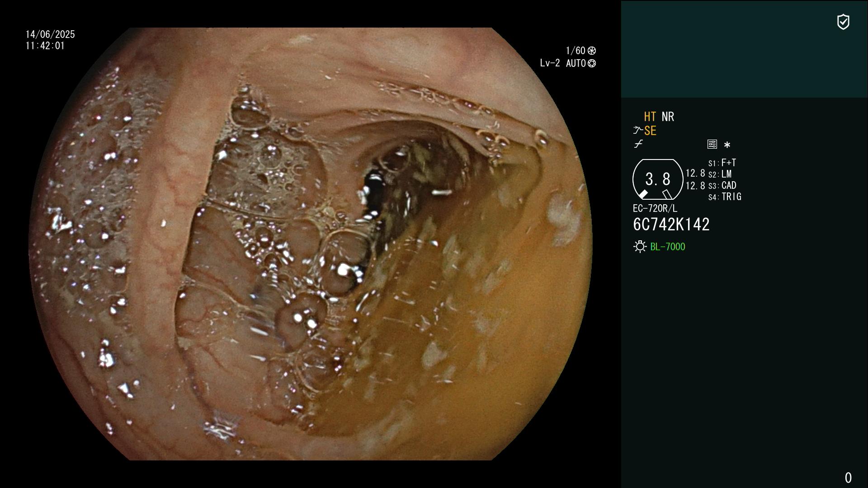The image size is (868, 488).
Task: Select the S4: TRIG switch assignment
Action: (x=725, y=197)
